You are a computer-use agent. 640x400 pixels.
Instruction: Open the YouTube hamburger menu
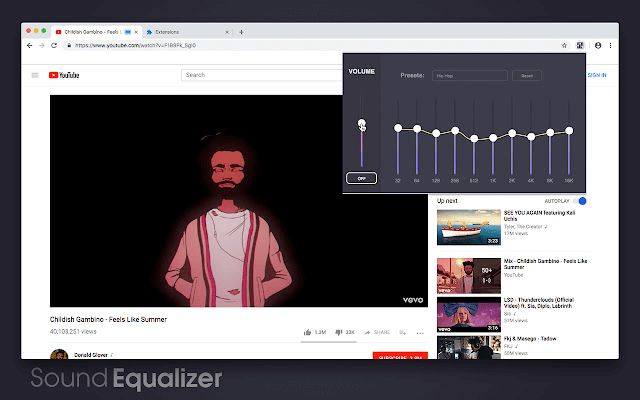(x=35, y=75)
